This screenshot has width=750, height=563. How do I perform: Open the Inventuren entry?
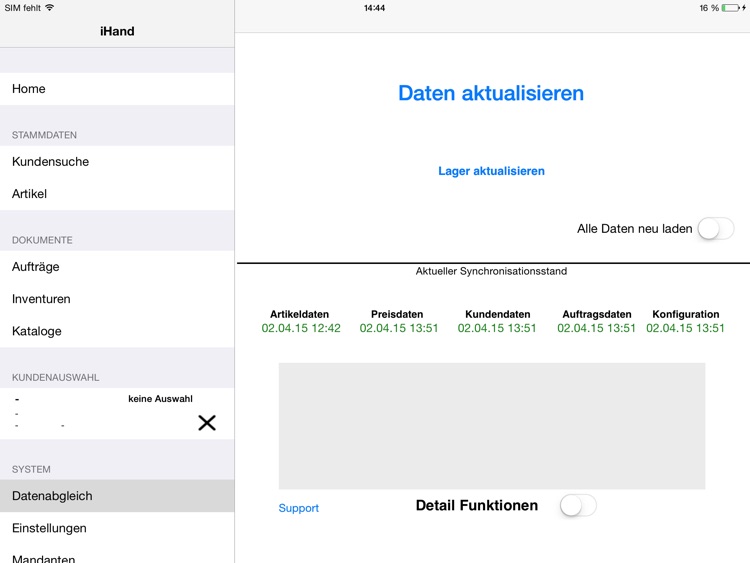(117, 299)
